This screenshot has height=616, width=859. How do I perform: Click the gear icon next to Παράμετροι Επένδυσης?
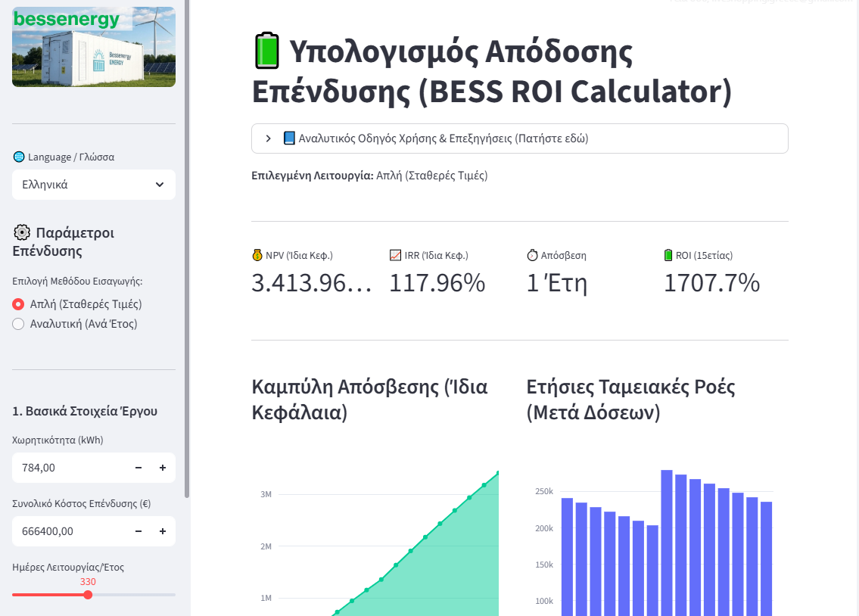point(22,232)
